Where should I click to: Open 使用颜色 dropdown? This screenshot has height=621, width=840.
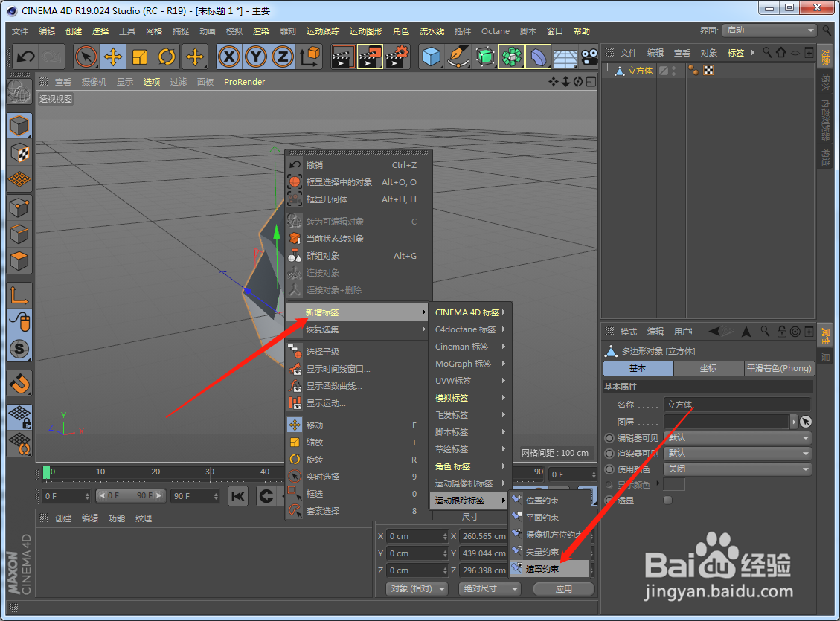[737, 469]
